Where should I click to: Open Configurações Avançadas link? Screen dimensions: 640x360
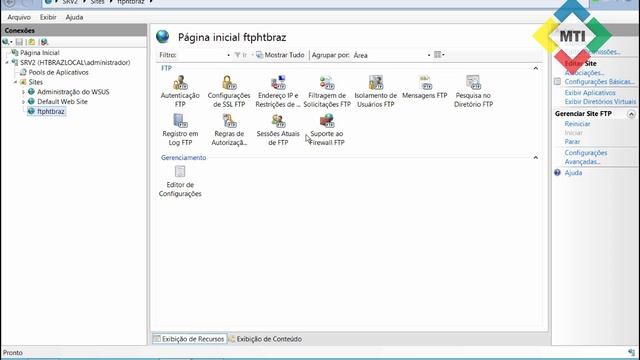(x=586, y=157)
